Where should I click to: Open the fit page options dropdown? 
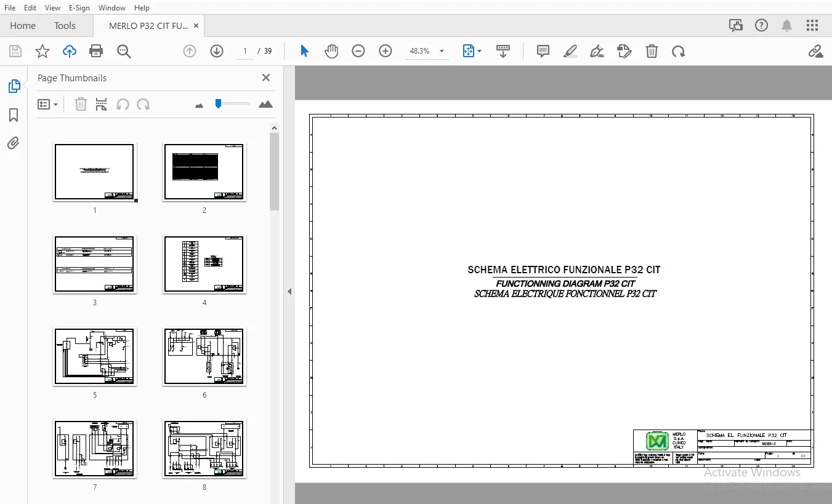[x=472, y=51]
